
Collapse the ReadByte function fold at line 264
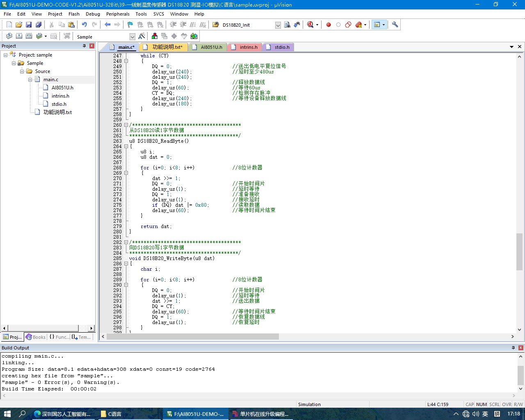click(126, 146)
